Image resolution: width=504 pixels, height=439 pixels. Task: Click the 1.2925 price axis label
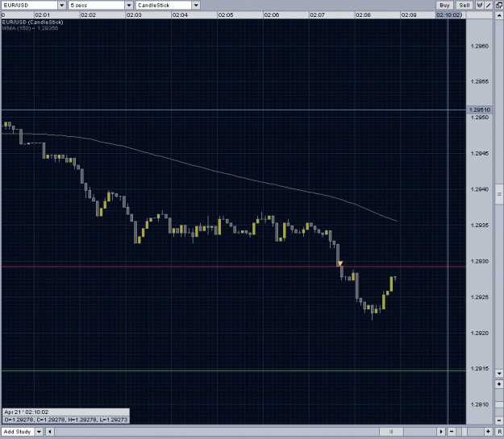(479, 297)
